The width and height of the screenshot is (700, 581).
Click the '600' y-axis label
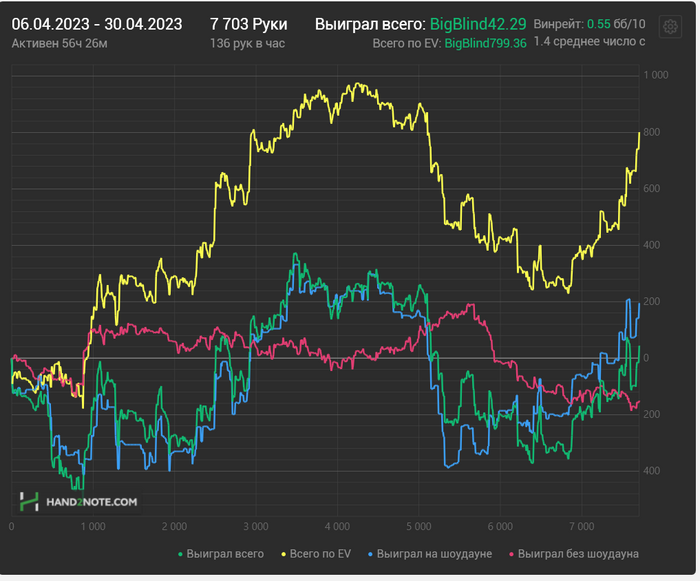(x=652, y=188)
